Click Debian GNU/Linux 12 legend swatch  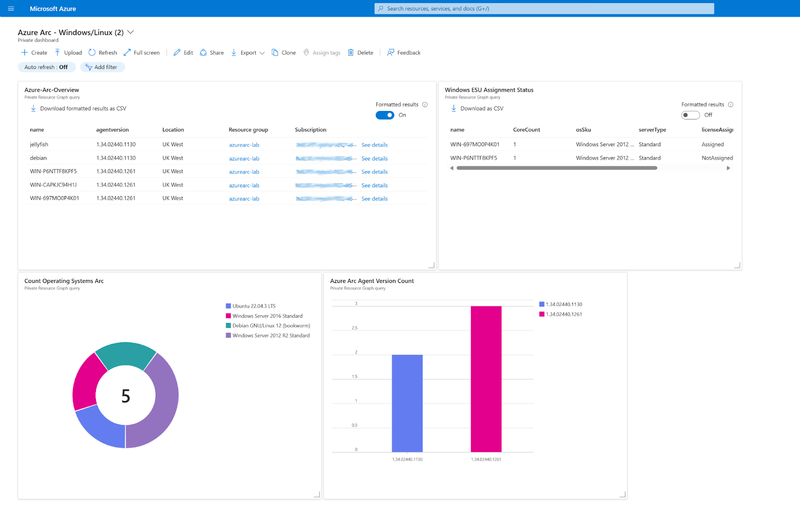[x=228, y=325]
